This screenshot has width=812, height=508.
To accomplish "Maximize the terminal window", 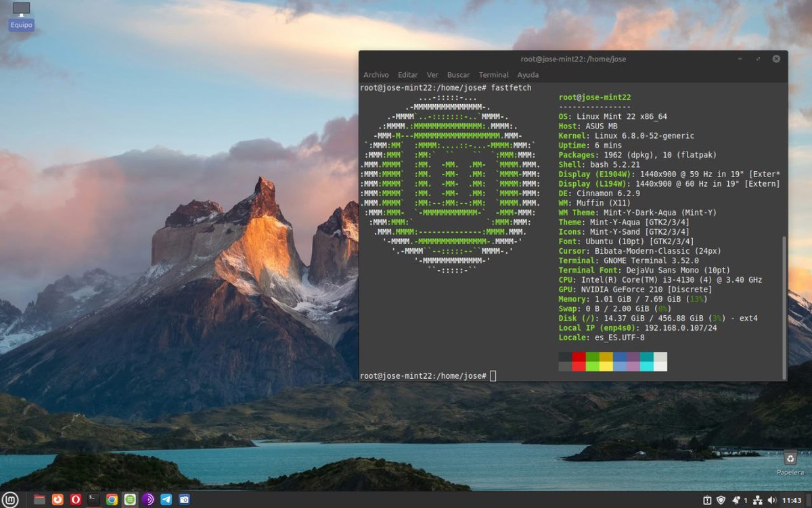I will tap(759, 59).
